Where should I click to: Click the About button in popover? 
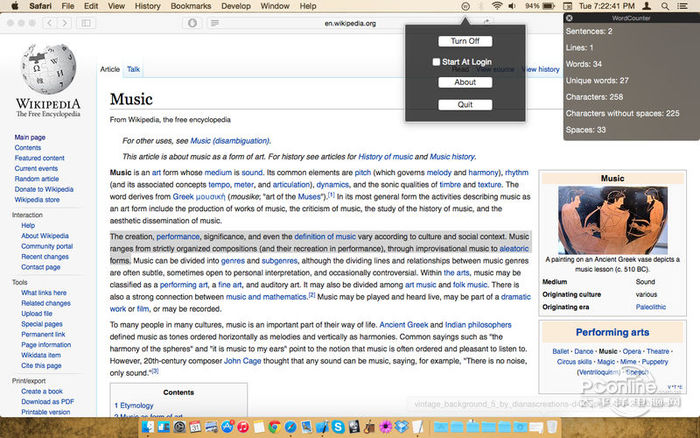point(464,82)
